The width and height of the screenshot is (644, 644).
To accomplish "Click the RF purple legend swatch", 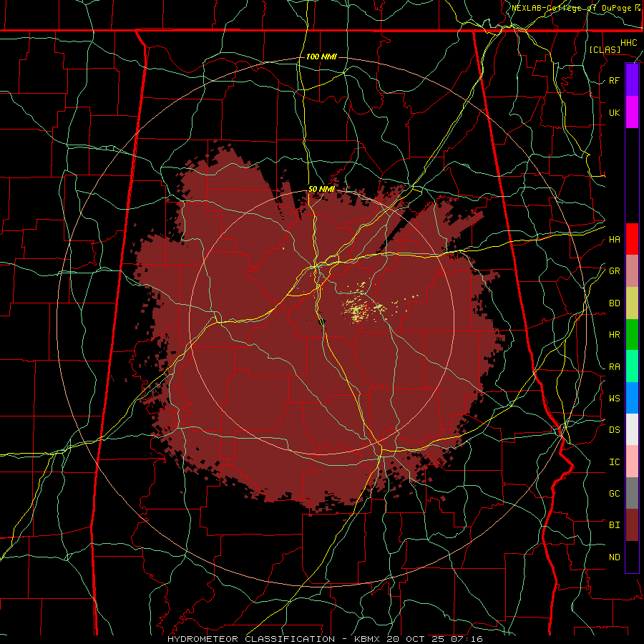I will point(632,79).
